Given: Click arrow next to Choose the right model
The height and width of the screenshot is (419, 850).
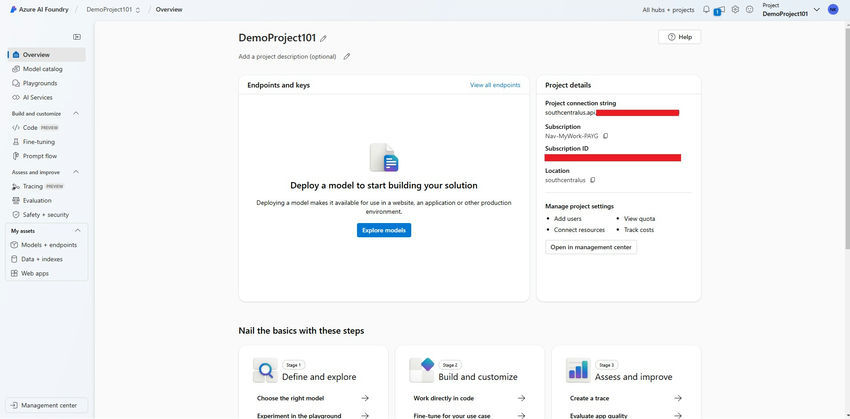Looking at the screenshot, I should pyautogui.click(x=365, y=398).
